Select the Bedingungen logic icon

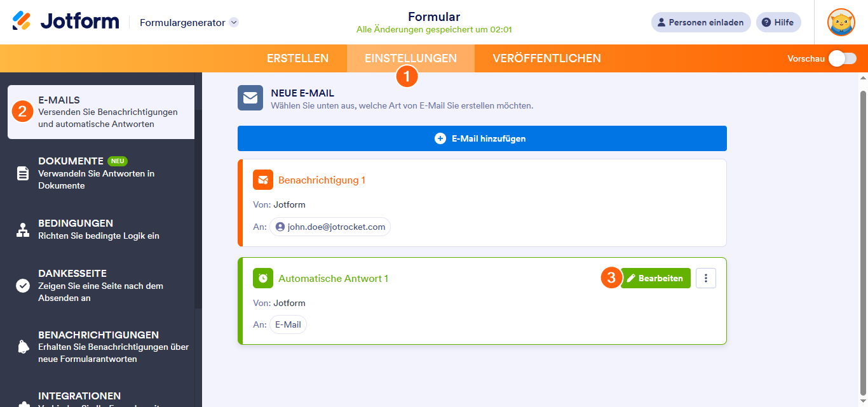pyautogui.click(x=23, y=230)
